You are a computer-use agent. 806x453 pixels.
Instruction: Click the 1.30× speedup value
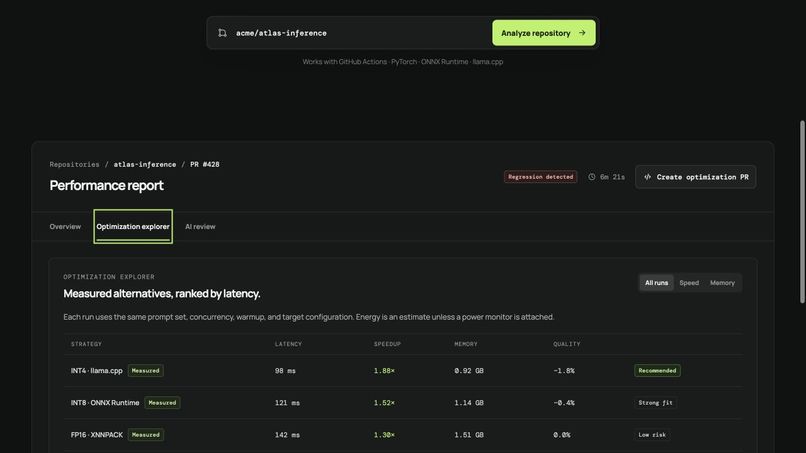(384, 435)
